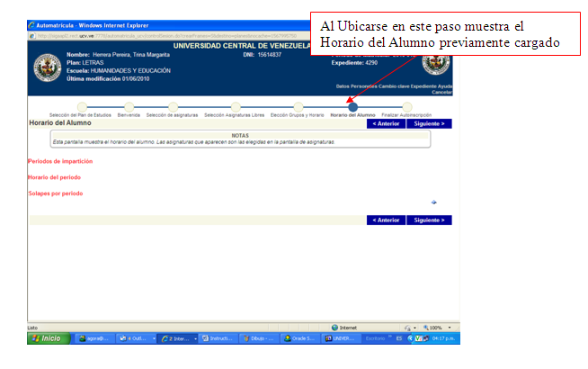Image resolution: width=588 pixels, height=369 pixels.
Task: Click the green V tray icon
Action: pos(418,338)
